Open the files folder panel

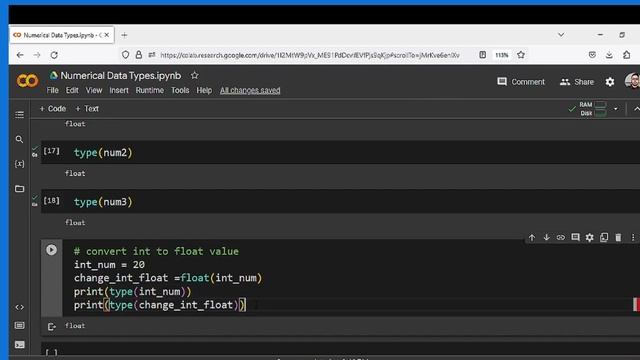pyautogui.click(x=19, y=189)
